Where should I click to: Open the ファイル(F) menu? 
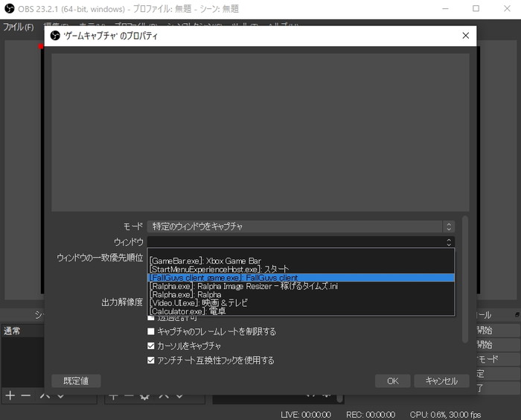(x=19, y=27)
